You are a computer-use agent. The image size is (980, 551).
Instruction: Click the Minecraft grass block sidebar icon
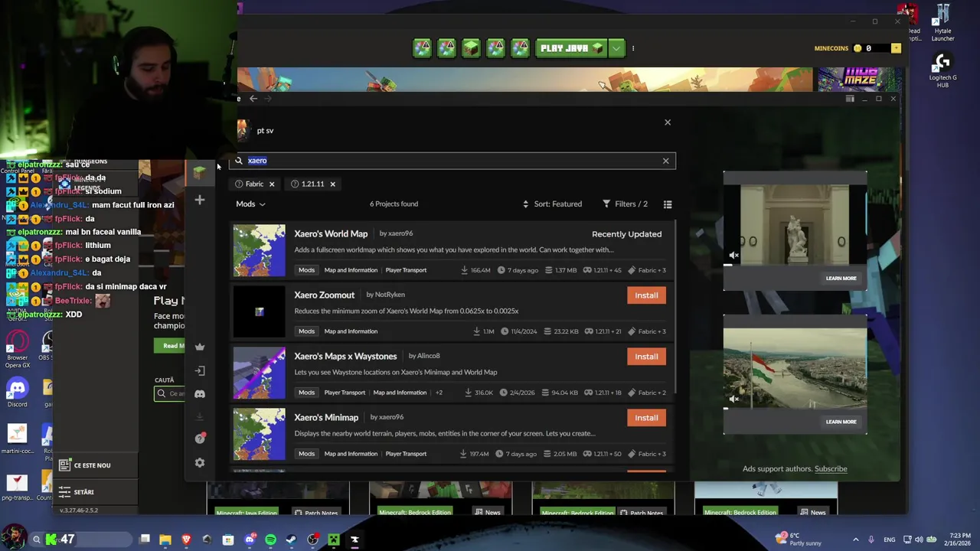coord(199,172)
